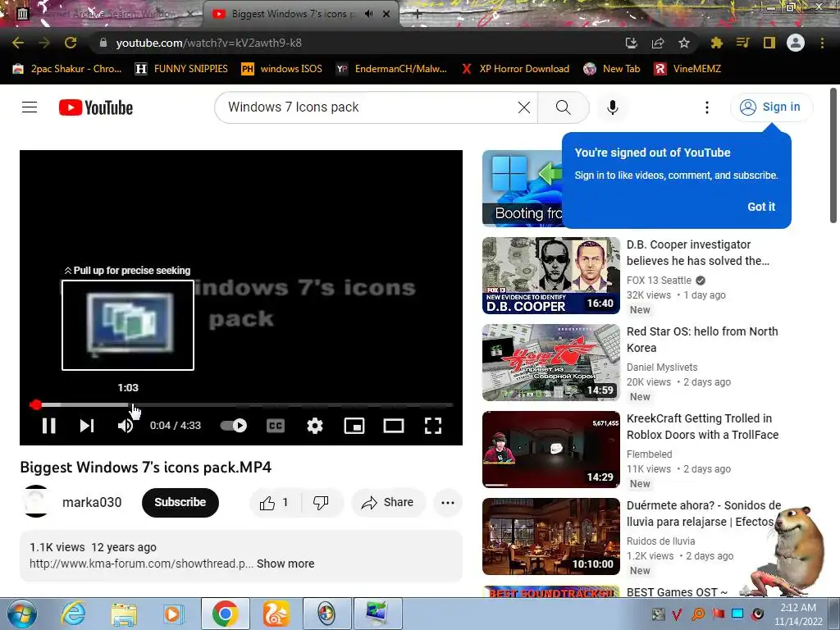Open marka030 channel name link
This screenshot has height=630, width=840.
(92, 503)
